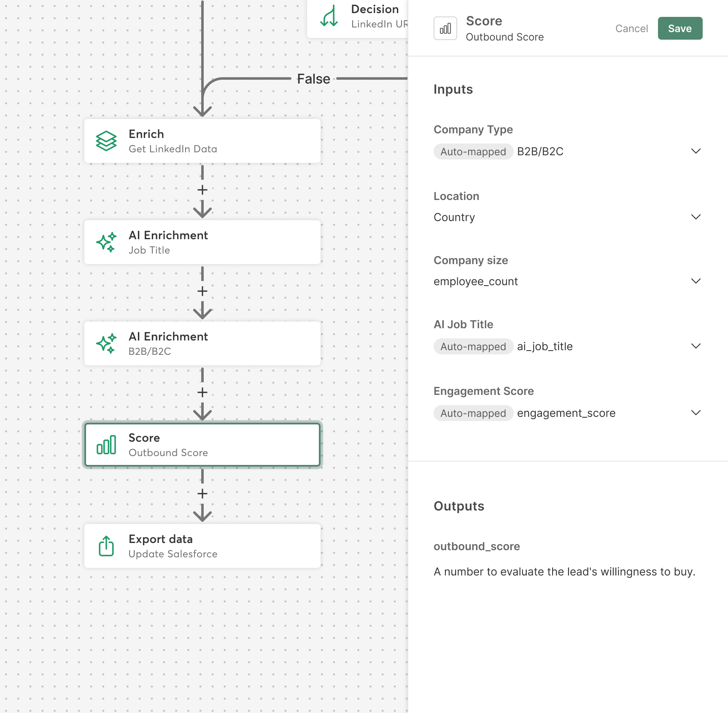The width and height of the screenshot is (728, 713).
Task: Click the False branch label
Action: pos(313,79)
